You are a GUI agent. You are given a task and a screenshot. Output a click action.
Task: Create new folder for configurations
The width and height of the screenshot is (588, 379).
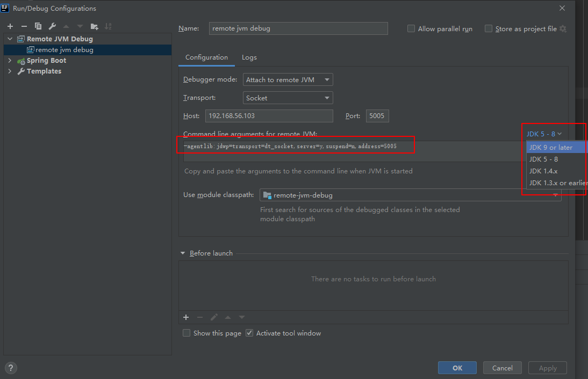click(x=94, y=26)
